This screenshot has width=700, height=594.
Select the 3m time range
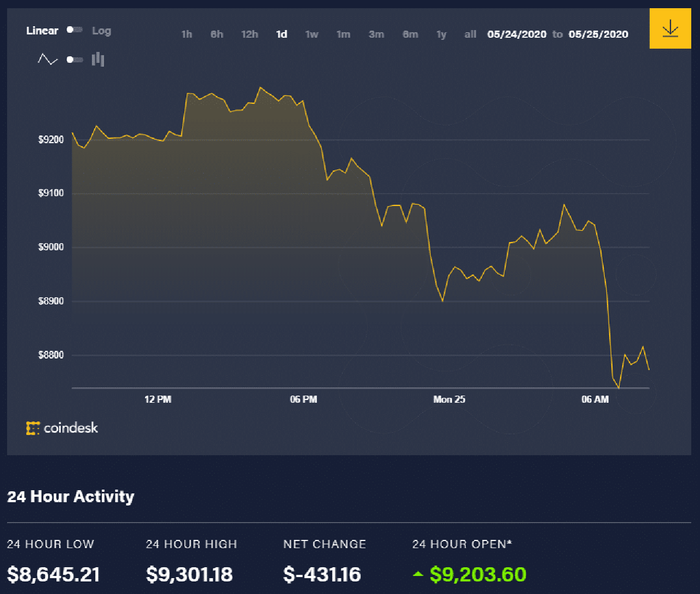tap(376, 34)
